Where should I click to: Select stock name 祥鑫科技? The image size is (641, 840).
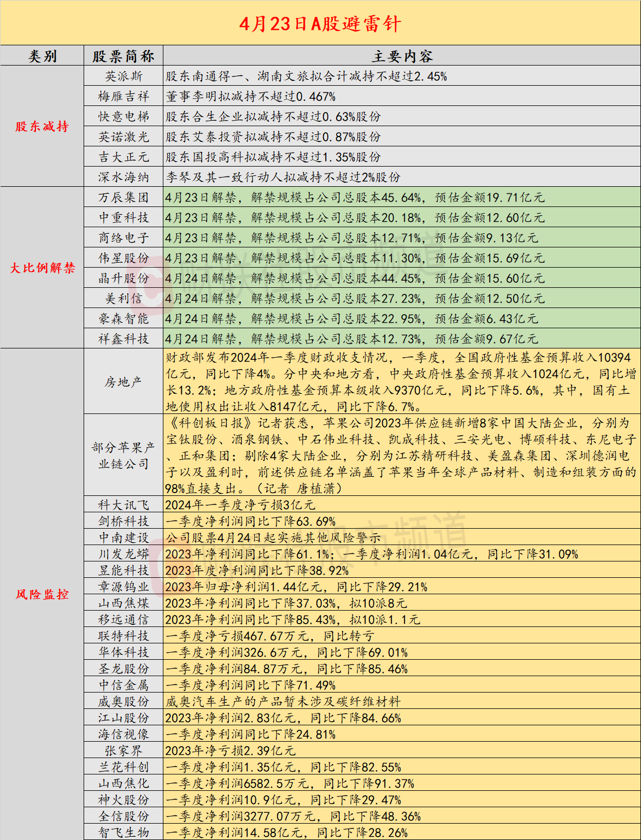pos(124,339)
